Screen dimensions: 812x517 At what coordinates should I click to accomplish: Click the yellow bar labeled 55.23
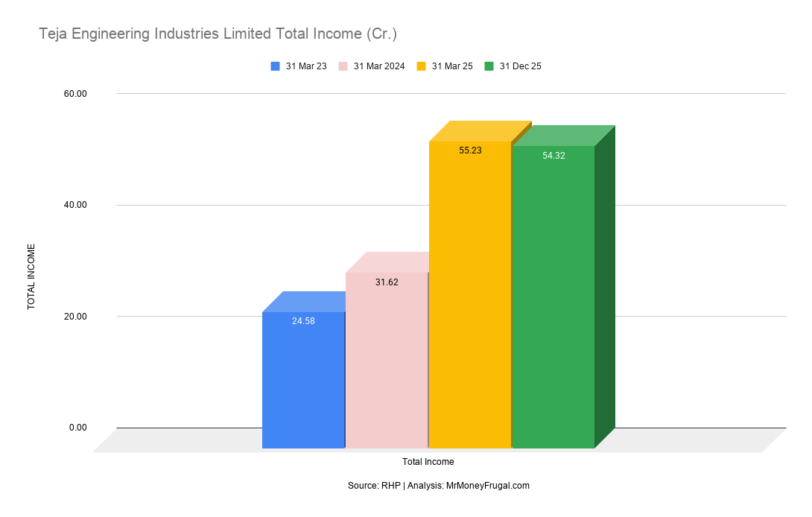(470, 295)
